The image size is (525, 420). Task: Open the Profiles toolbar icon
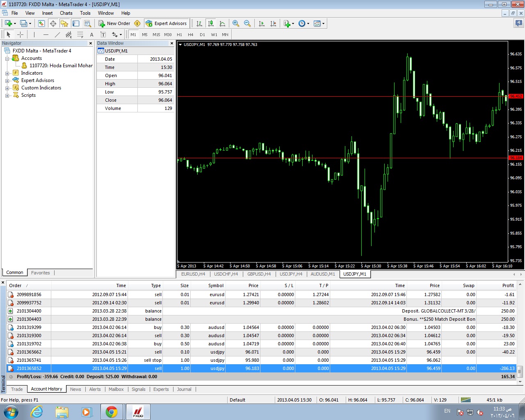24,23
